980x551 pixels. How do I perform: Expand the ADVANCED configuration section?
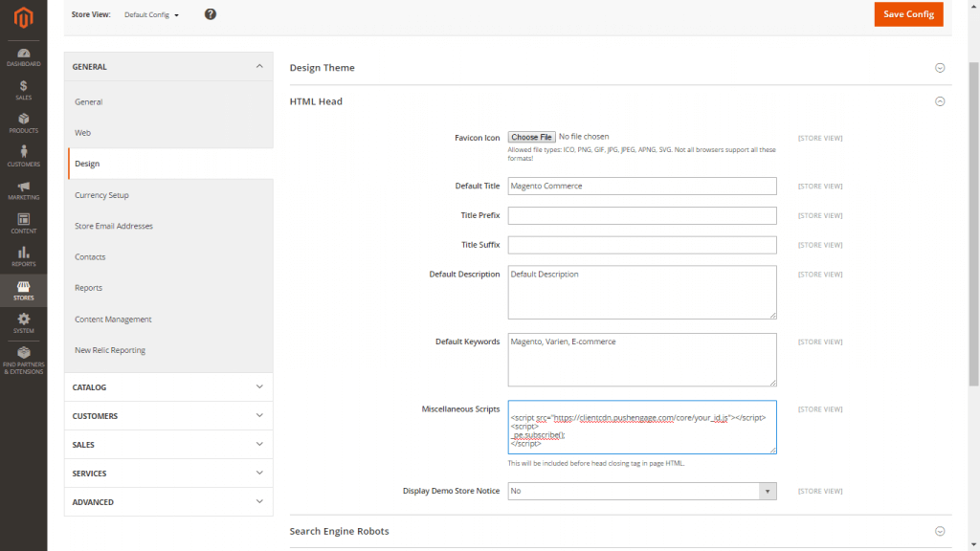point(168,502)
